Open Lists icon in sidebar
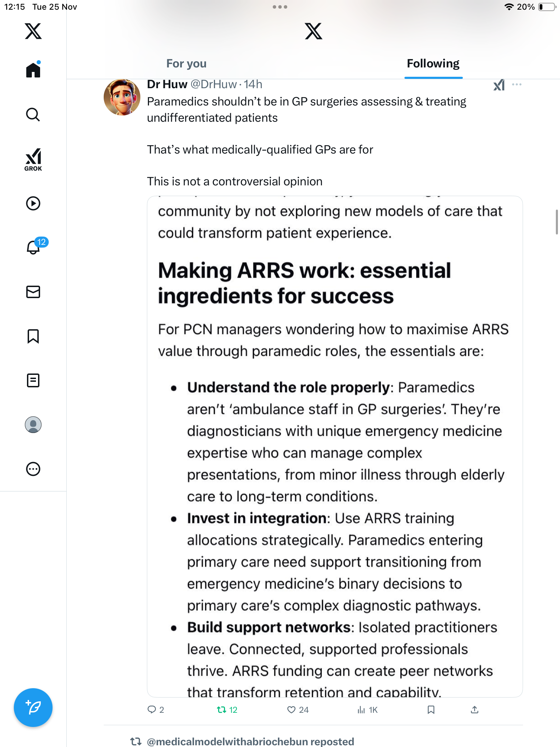The width and height of the screenshot is (560, 747). 33,380
